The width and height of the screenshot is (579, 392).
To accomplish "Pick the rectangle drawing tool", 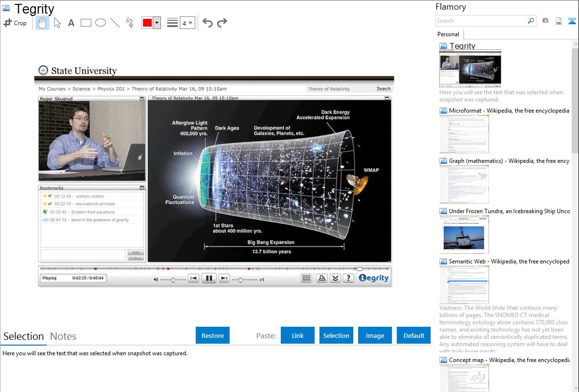I will tap(86, 23).
